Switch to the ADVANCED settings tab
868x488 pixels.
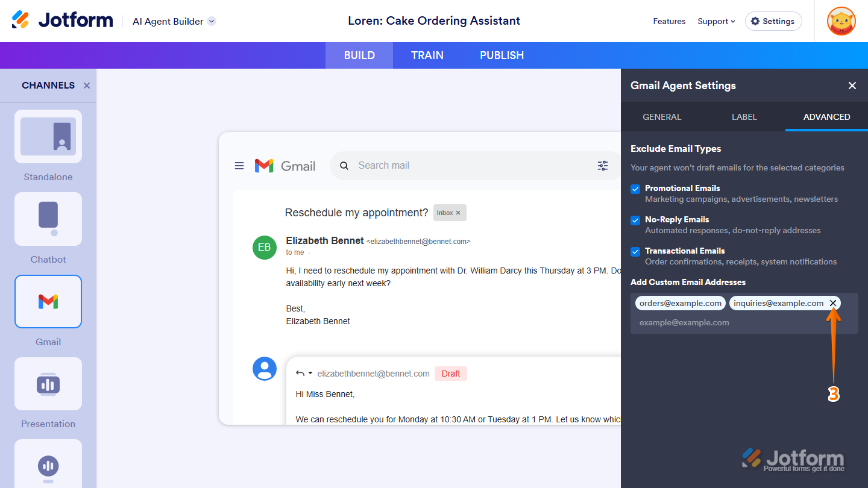click(827, 117)
